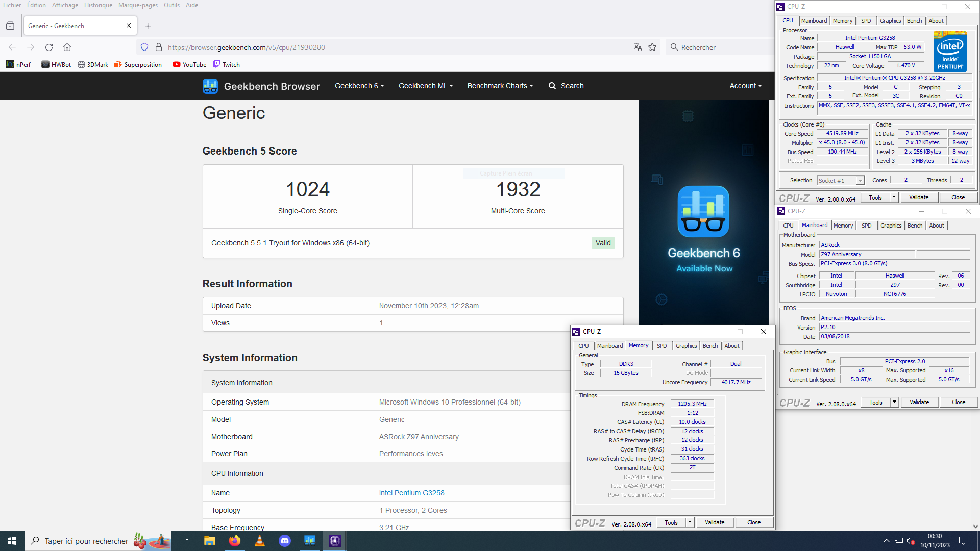980x551 pixels.
Task: Reload the Geekbench page
Action: click(49, 47)
